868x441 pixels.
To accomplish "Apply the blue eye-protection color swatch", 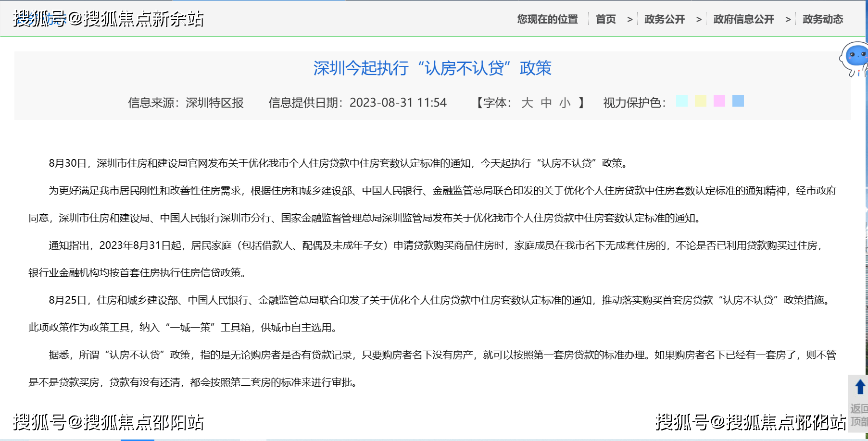I will click(738, 101).
